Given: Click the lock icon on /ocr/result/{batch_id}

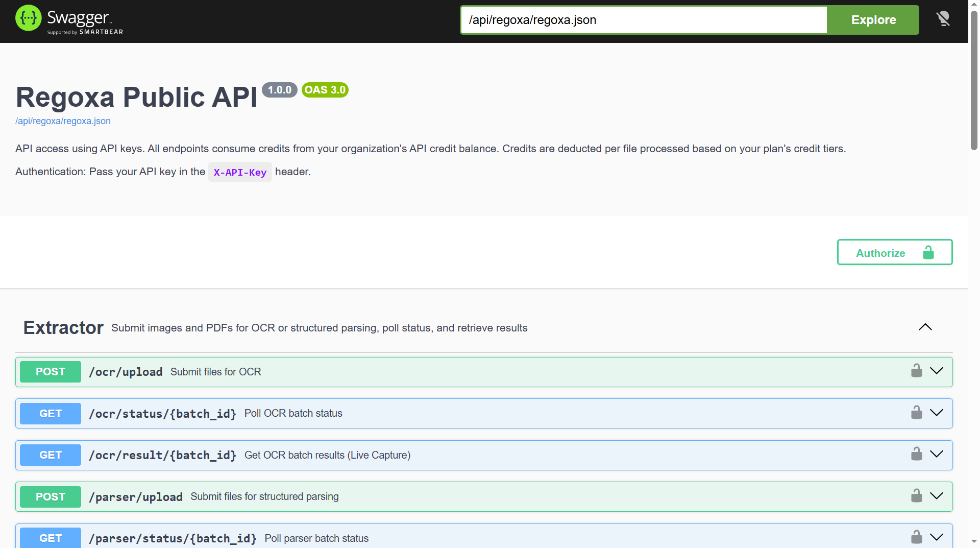Looking at the screenshot, I should click(917, 454).
